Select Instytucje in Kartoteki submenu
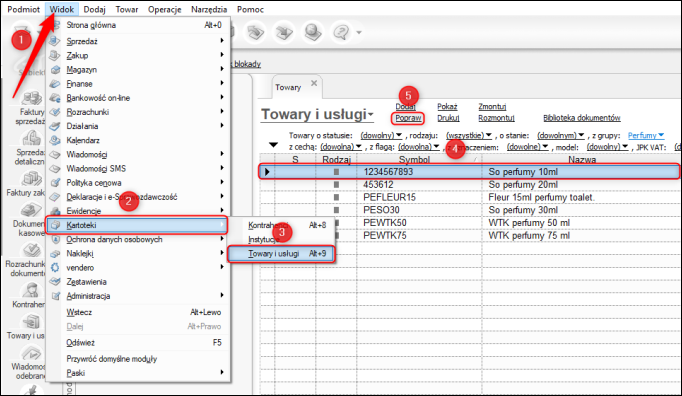682x396 pixels. coord(281,239)
